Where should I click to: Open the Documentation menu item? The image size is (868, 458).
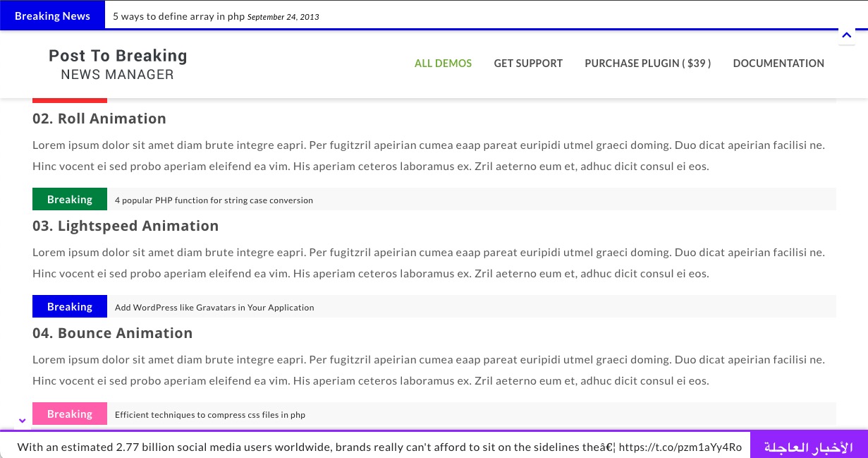[778, 64]
